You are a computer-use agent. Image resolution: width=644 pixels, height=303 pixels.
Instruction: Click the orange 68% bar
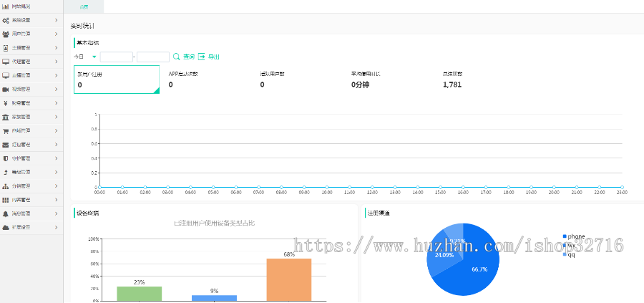[289, 280]
